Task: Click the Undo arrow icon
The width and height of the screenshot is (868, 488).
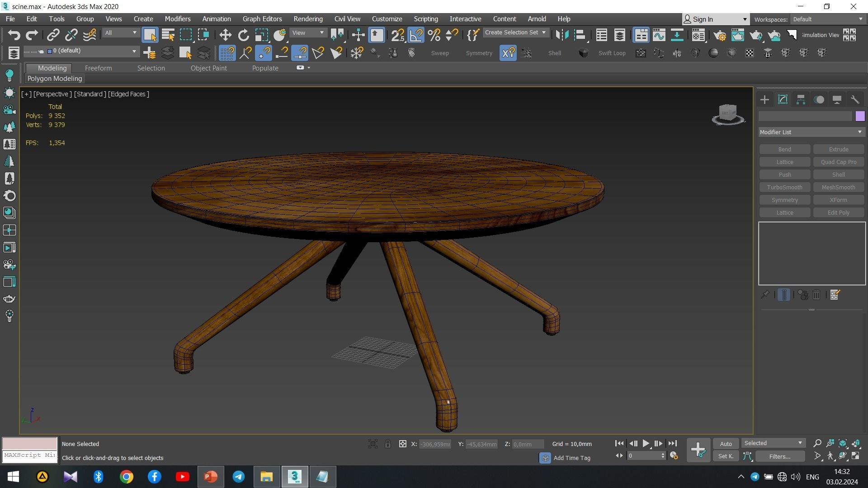Action: (x=14, y=35)
